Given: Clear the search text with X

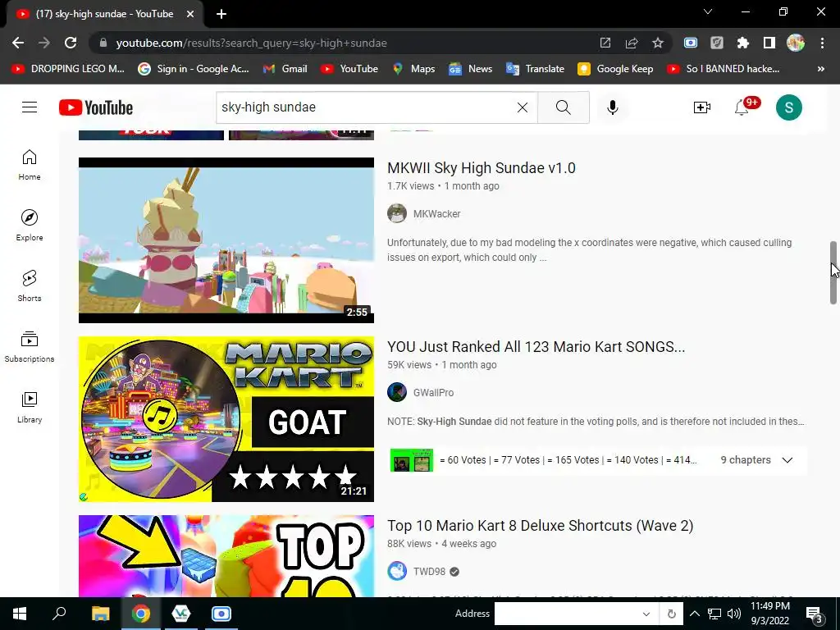Looking at the screenshot, I should click(x=523, y=107).
